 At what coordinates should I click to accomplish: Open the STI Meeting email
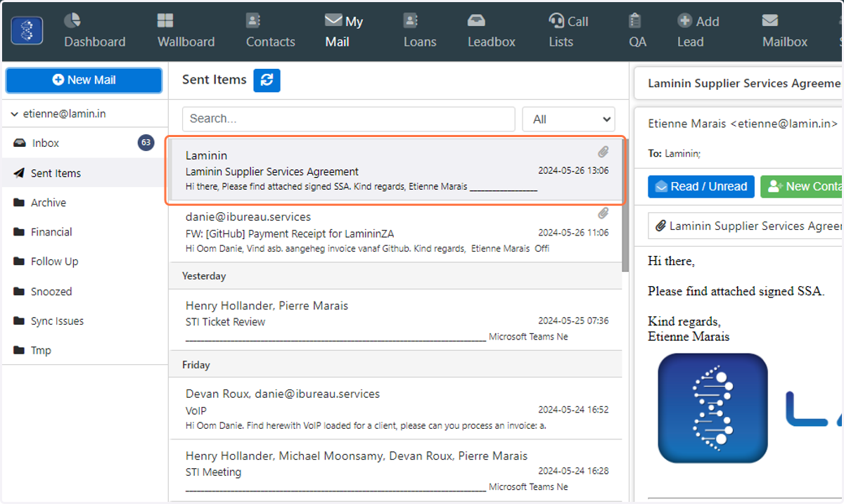395,471
